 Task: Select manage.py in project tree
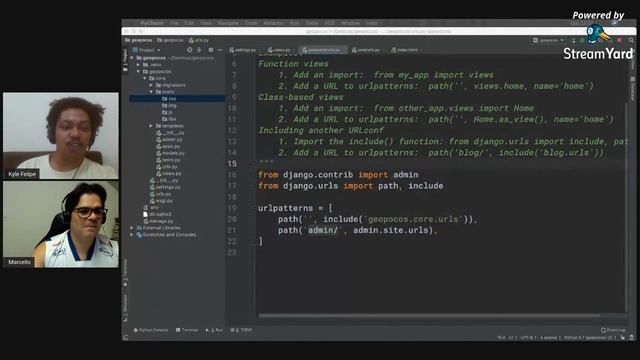pos(158,221)
